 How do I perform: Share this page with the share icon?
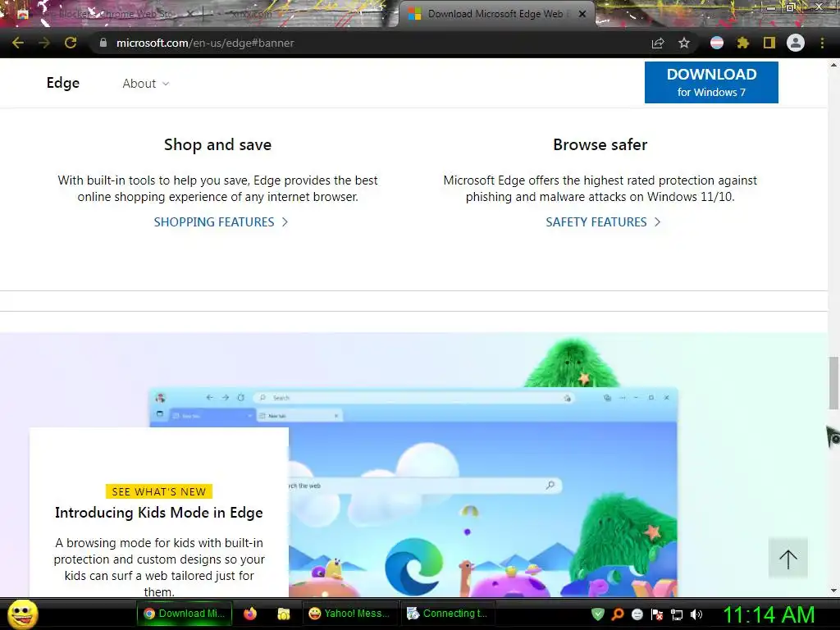coord(658,43)
